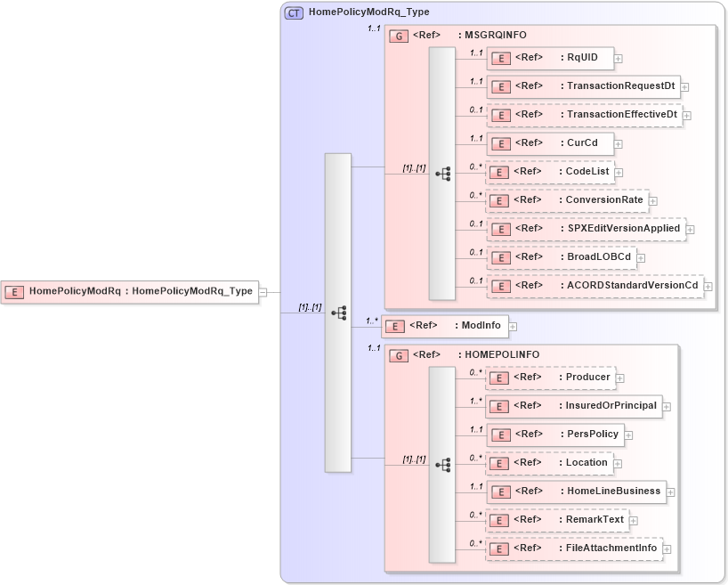Screen dimensions: 728x585
Task: Click the G group icon of HOMEPOLINFO
Action: (398, 354)
